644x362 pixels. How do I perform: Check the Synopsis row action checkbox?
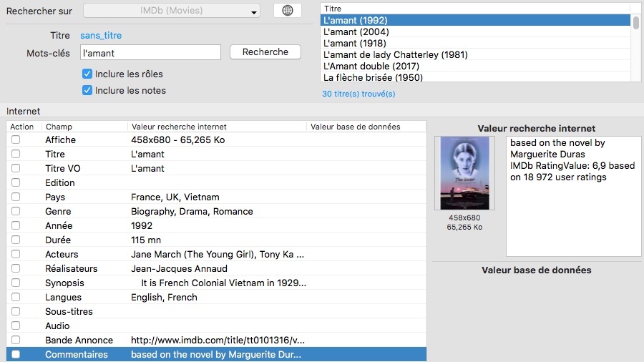pos(16,283)
